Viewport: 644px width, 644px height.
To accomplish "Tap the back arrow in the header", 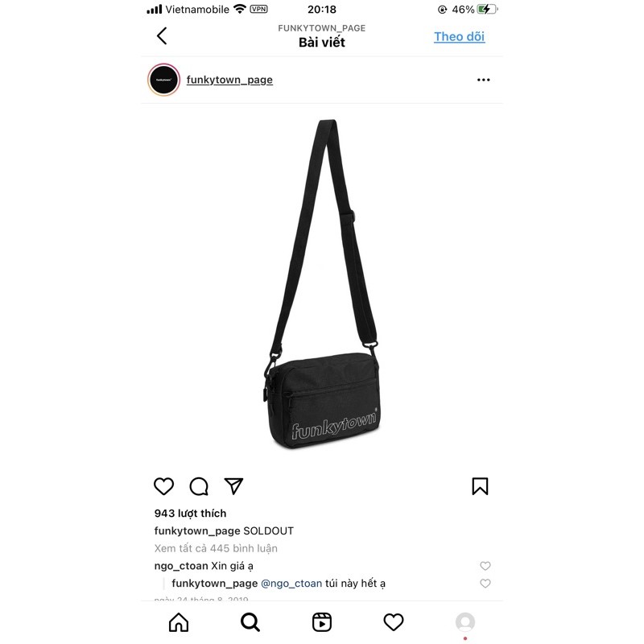I will (x=162, y=36).
